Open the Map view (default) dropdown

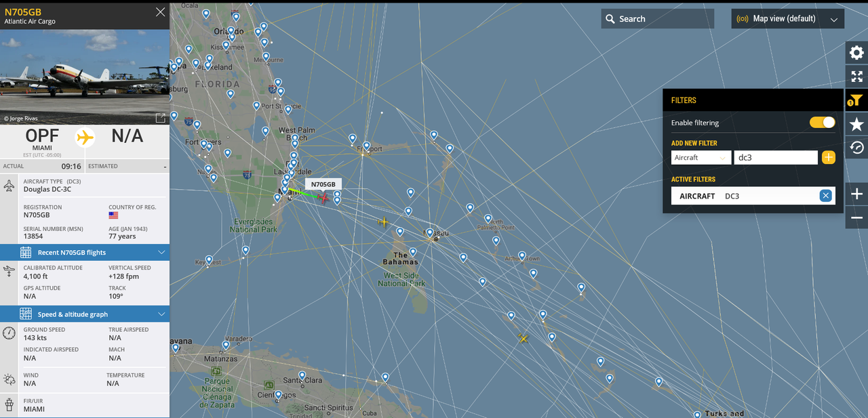pos(787,19)
